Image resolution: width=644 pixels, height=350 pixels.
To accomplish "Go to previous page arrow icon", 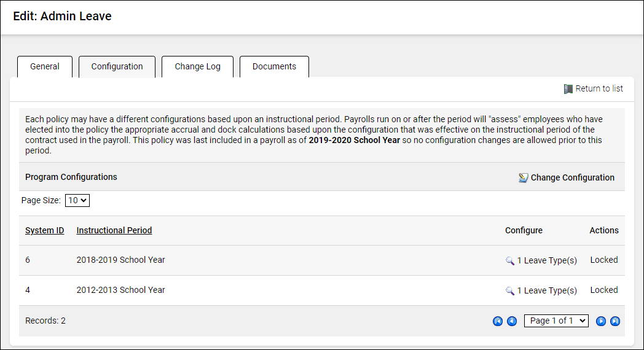I will pos(512,321).
